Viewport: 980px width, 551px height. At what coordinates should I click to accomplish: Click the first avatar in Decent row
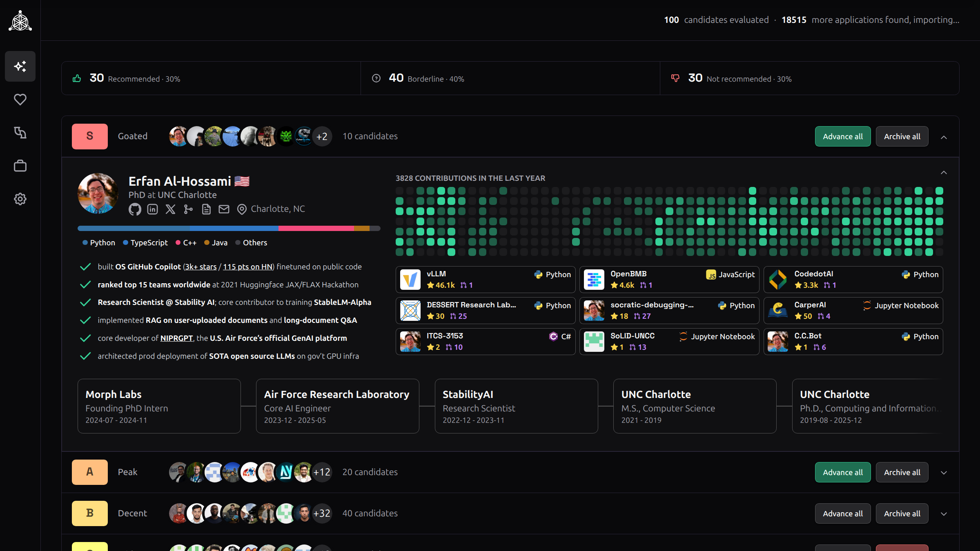pyautogui.click(x=178, y=513)
